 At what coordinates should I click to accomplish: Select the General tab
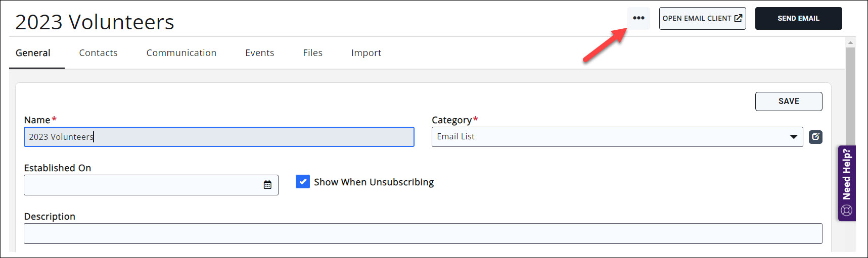click(33, 53)
